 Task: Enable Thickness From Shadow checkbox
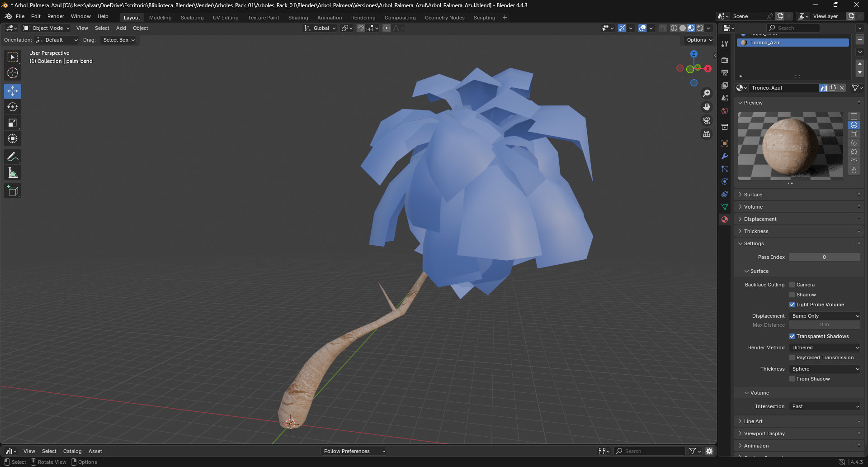click(x=792, y=379)
